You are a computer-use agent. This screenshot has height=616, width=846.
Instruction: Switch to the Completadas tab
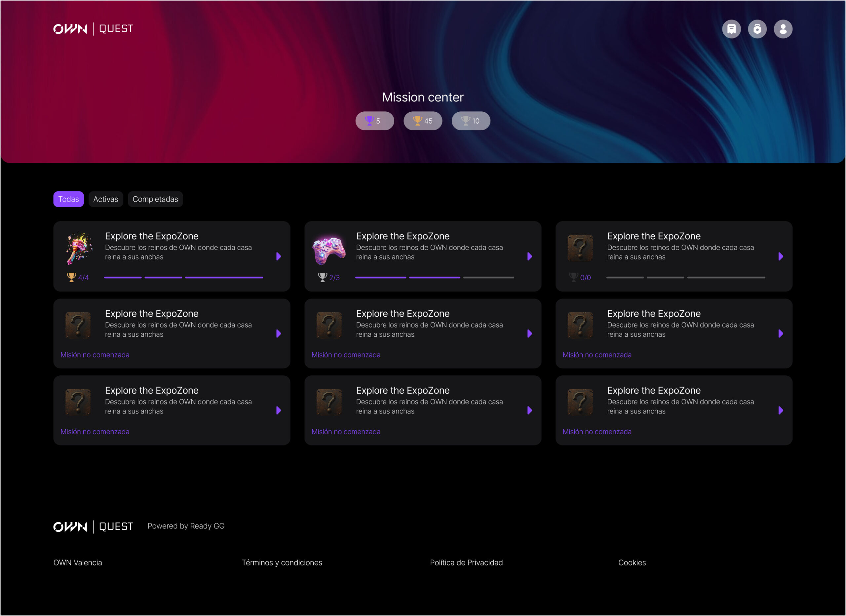coord(155,199)
